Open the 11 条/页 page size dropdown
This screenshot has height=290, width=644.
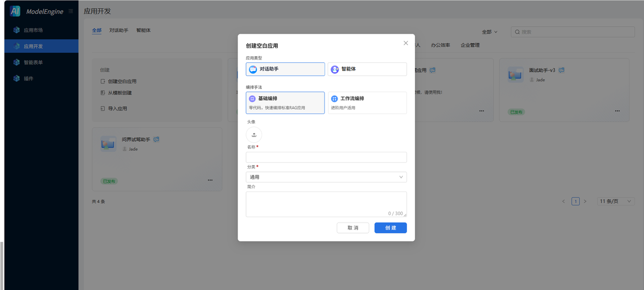click(616, 201)
